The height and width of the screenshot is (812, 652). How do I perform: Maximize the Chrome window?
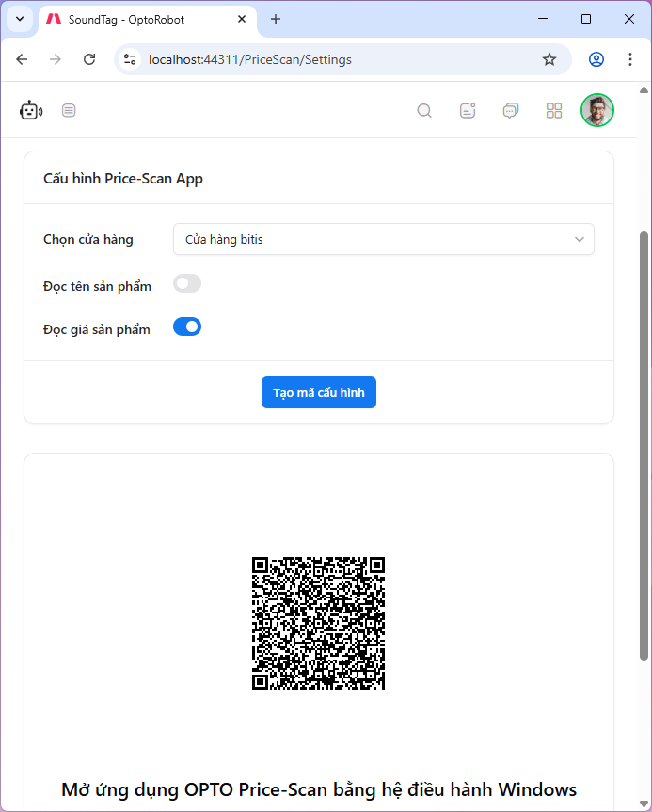tap(586, 19)
